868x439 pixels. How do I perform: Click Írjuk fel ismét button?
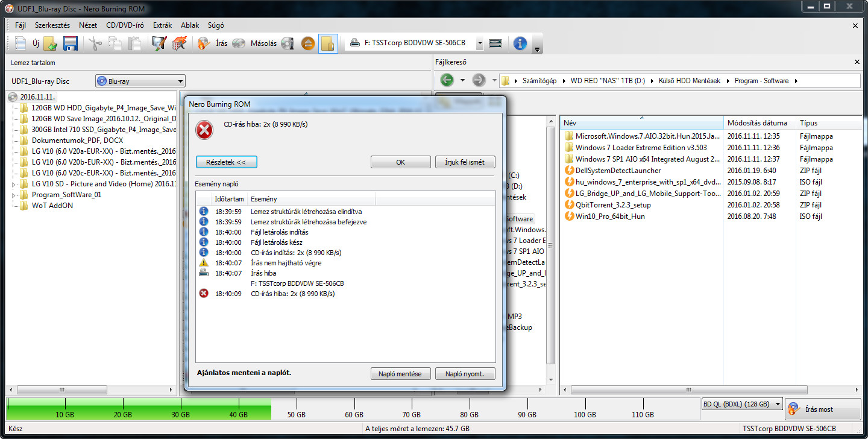point(465,162)
